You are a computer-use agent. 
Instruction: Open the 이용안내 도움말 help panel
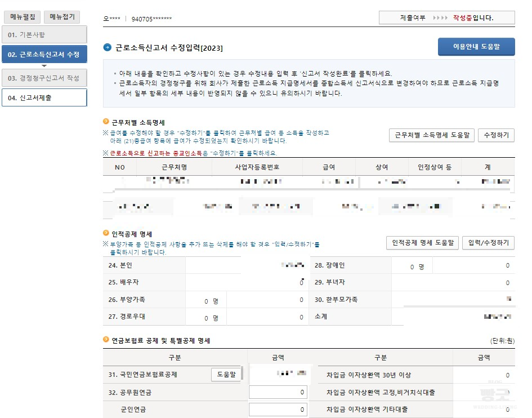(x=476, y=47)
